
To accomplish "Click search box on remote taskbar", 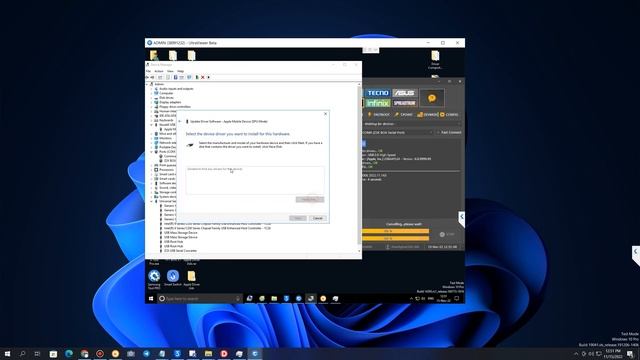I will click(x=200, y=299).
